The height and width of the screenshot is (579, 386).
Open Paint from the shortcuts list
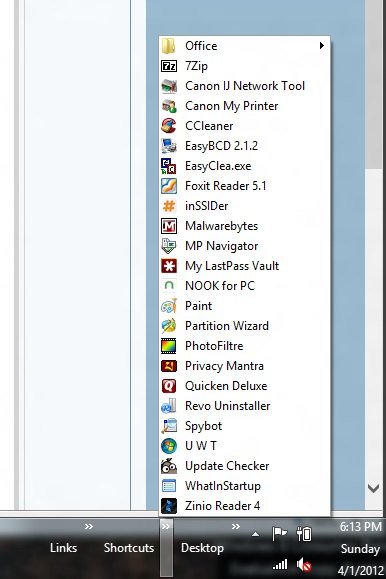[244, 306]
